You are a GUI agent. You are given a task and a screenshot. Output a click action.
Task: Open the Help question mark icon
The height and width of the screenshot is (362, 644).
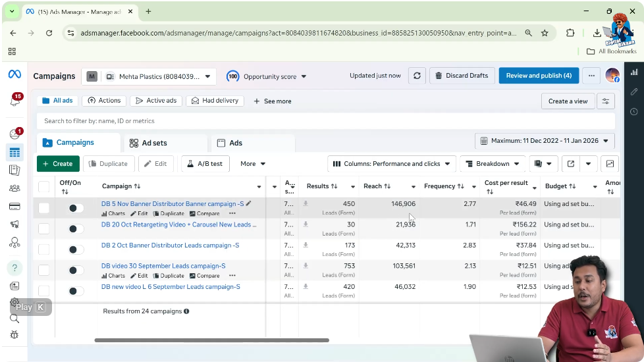14,268
